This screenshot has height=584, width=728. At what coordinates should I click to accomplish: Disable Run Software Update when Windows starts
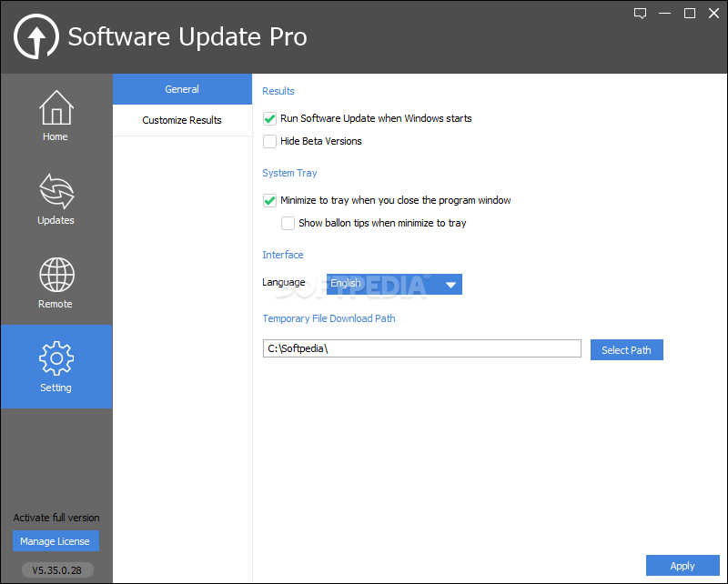coord(269,119)
